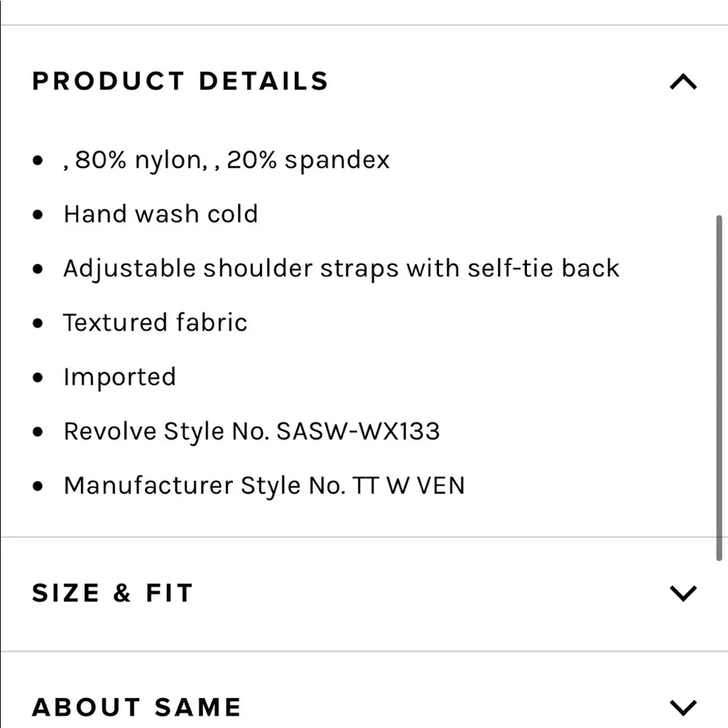The width and height of the screenshot is (728, 728).
Task: Click the '20% spandex' fabric text
Action: [308, 159]
